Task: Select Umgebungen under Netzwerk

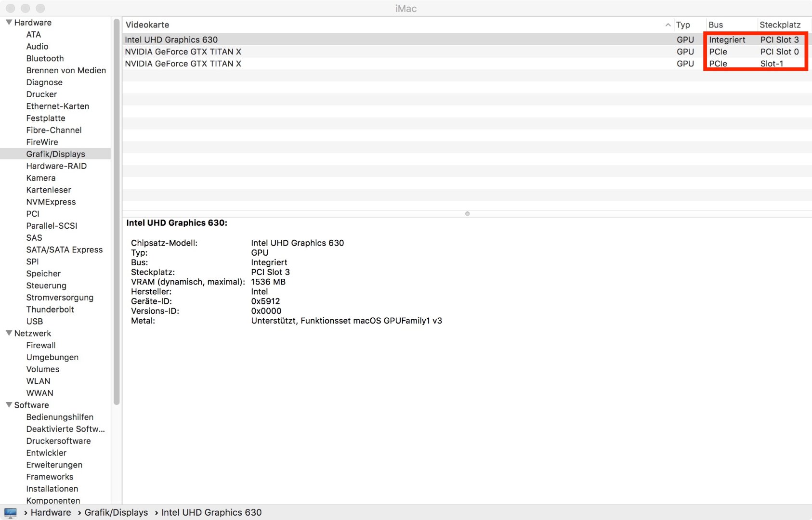Action: coord(52,357)
